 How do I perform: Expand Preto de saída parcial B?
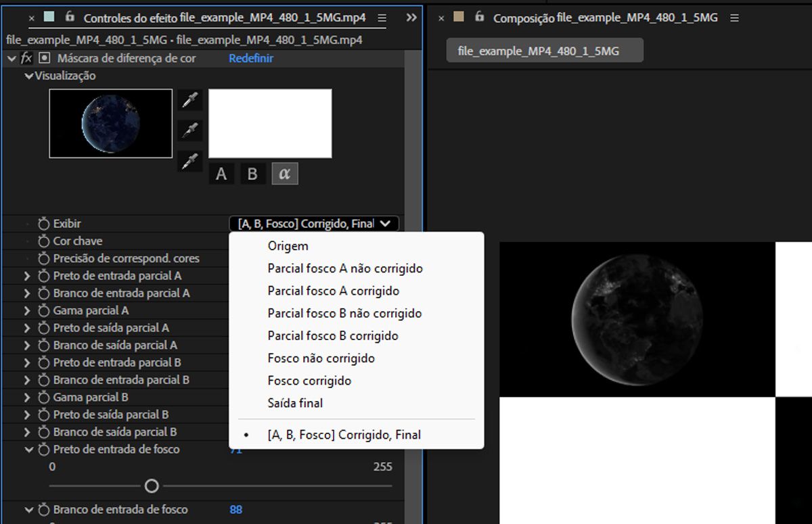[28, 414]
